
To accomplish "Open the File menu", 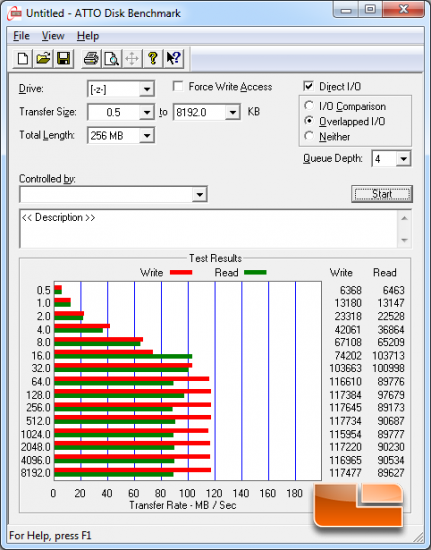I will 21,36.
